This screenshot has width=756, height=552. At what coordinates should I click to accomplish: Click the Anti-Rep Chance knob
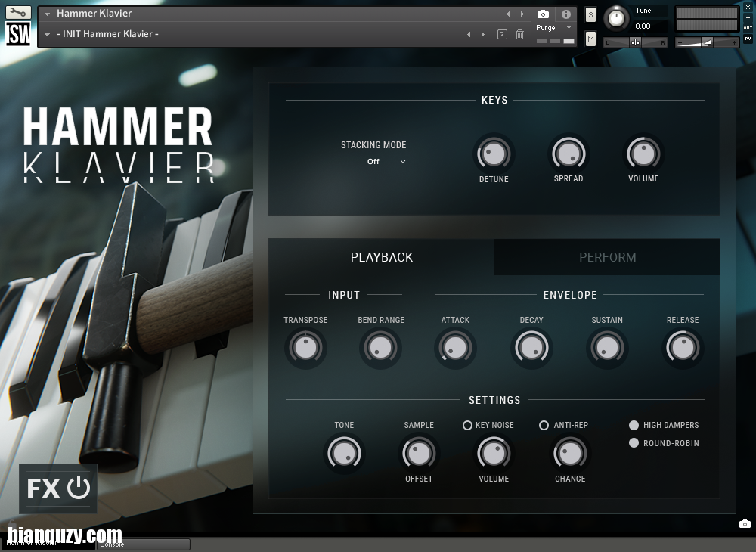click(570, 453)
